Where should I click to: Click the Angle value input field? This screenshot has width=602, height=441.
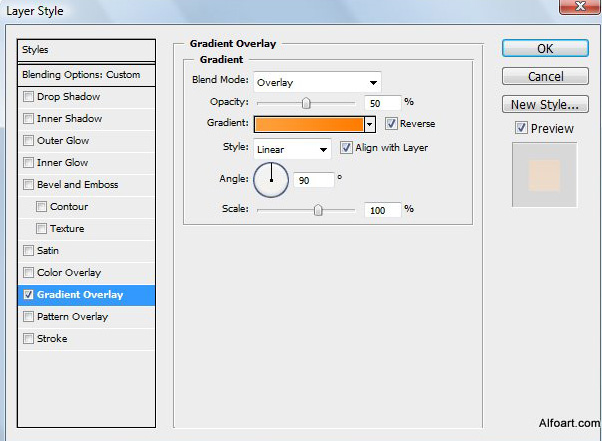coord(313,180)
